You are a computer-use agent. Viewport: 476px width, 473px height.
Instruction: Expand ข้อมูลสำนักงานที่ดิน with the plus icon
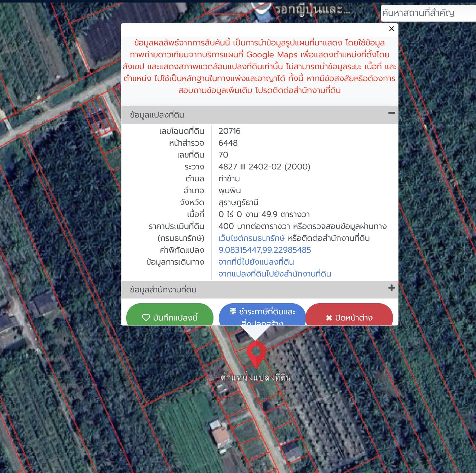pos(391,288)
